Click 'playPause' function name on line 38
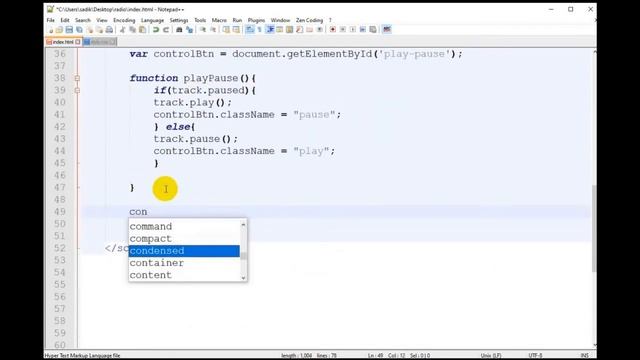640x360 pixels. [x=211, y=78]
